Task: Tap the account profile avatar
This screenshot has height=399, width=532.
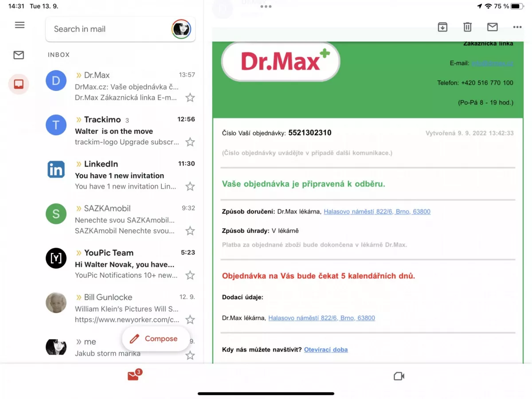Action: (x=181, y=29)
